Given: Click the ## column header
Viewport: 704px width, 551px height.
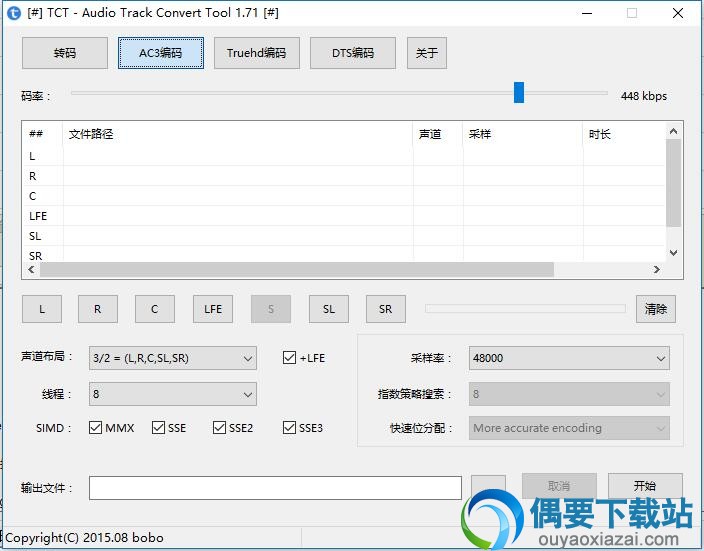Looking at the screenshot, I should (x=43, y=134).
